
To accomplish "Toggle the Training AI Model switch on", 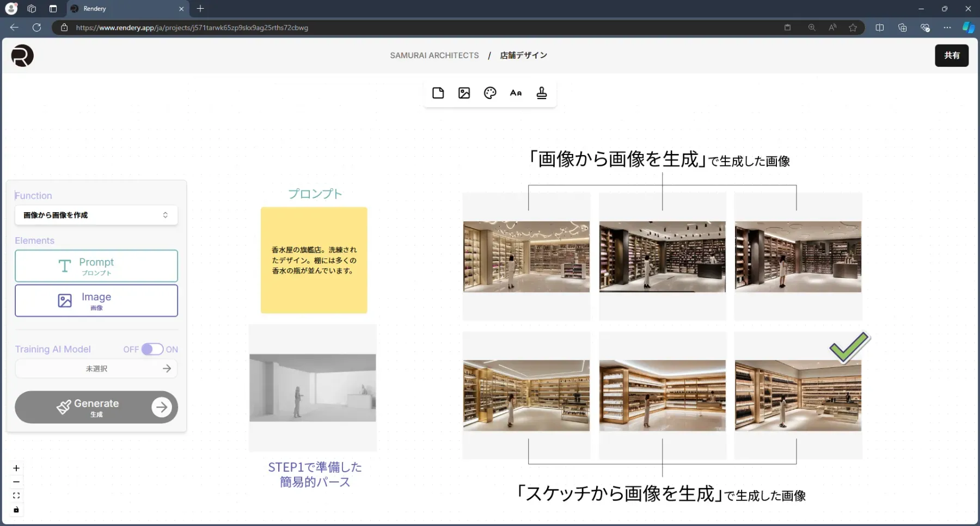I will 151,349.
